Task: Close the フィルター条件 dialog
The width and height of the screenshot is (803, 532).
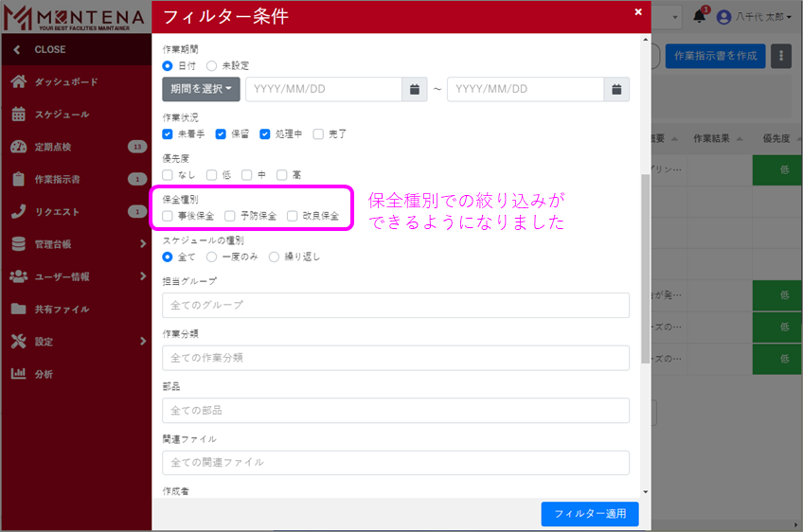Action: pos(638,12)
